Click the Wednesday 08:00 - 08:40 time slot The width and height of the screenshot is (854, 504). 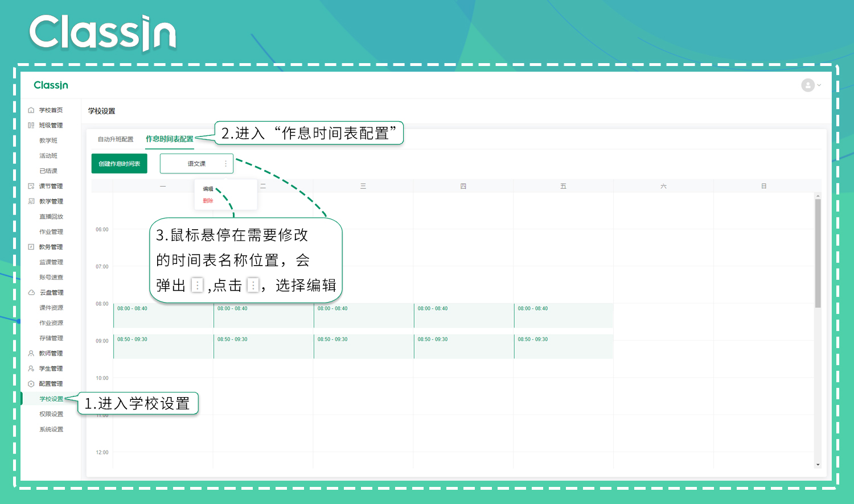pos(363,316)
